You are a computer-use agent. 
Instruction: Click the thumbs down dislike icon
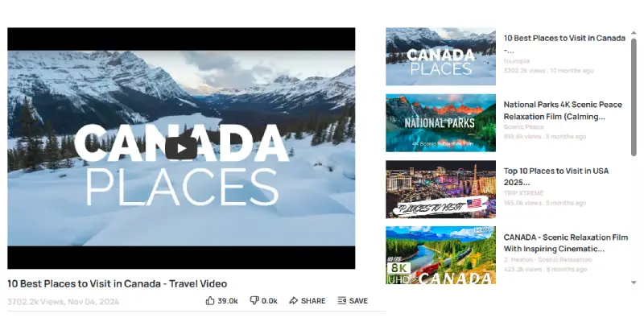254,300
